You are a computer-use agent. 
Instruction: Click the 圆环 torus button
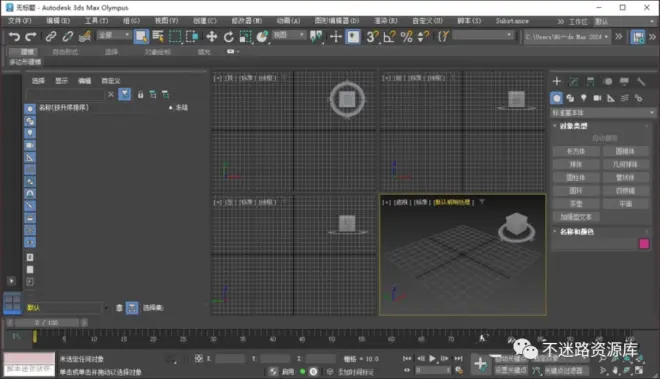click(x=576, y=191)
